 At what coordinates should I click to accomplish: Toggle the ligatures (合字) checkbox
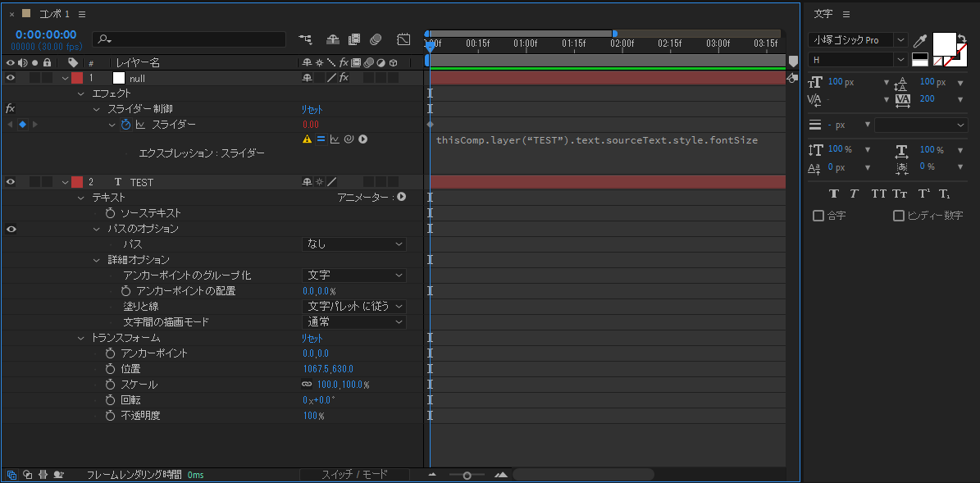(818, 216)
